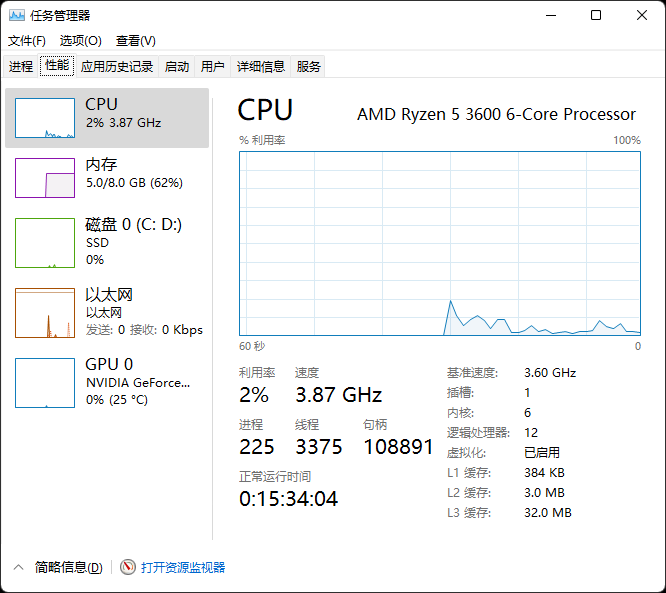Viewport: 666px width, 593px height.
Task: Click the resource monitor gauge icon
Action: tap(127, 567)
